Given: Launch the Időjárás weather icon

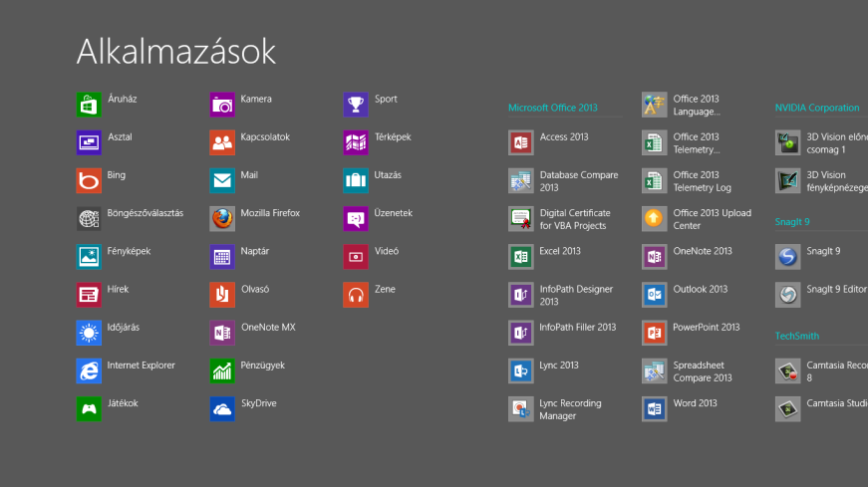Looking at the screenshot, I should tap(89, 334).
